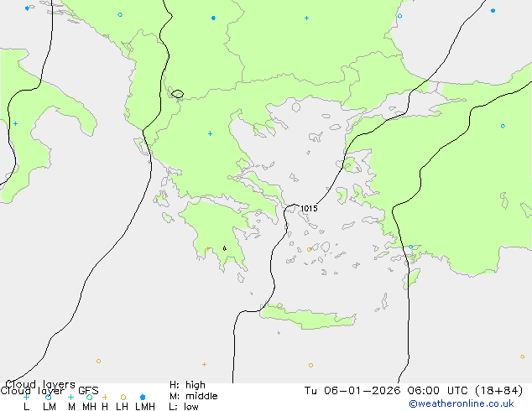Click the 'LMH' legend label
Viewport: 532px width, 411px height.
click(145, 407)
